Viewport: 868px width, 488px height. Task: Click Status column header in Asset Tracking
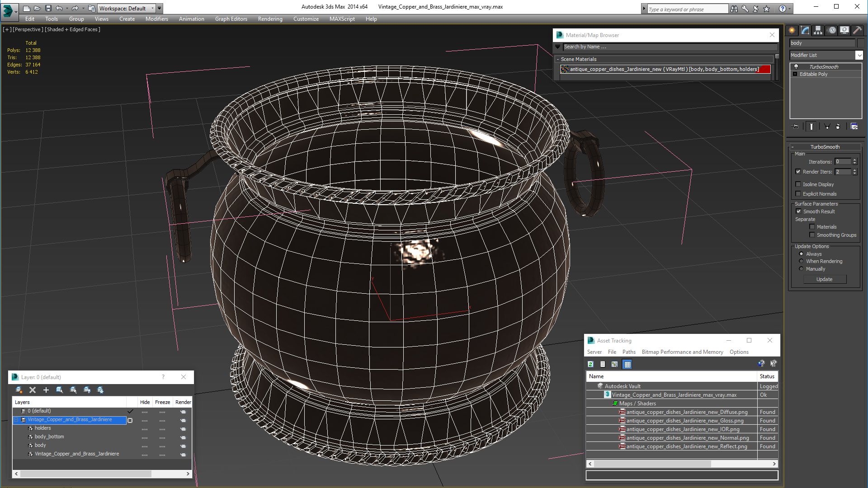(x=767, y=376)
